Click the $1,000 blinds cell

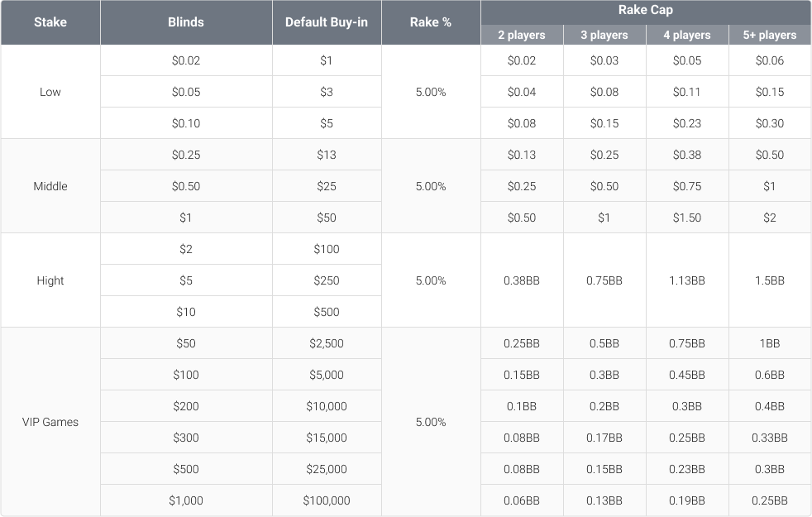(185, 500)
